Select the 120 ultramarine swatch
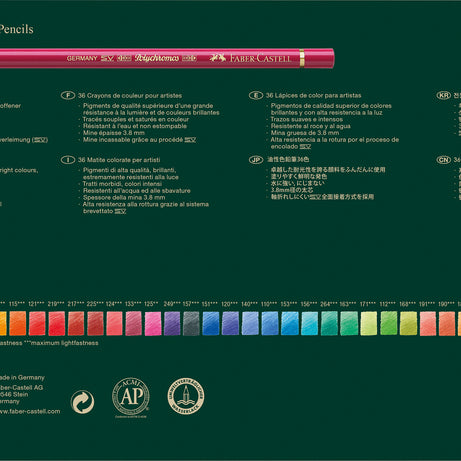 tap(230, 323)
